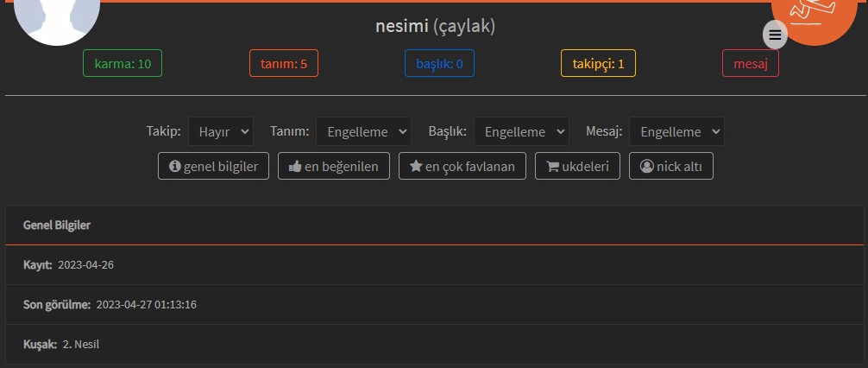
Task: Click the thumbs-up icon for en beğenilen
Action: 295,166
